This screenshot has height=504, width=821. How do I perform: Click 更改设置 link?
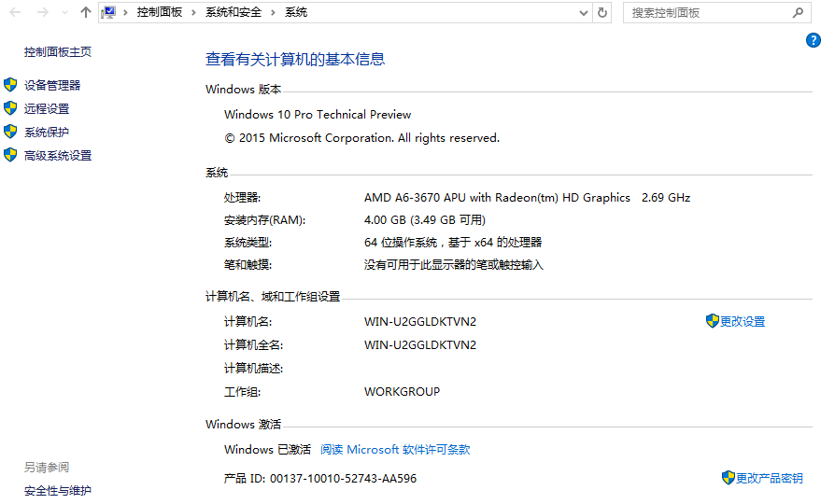[x=743, y=321]
